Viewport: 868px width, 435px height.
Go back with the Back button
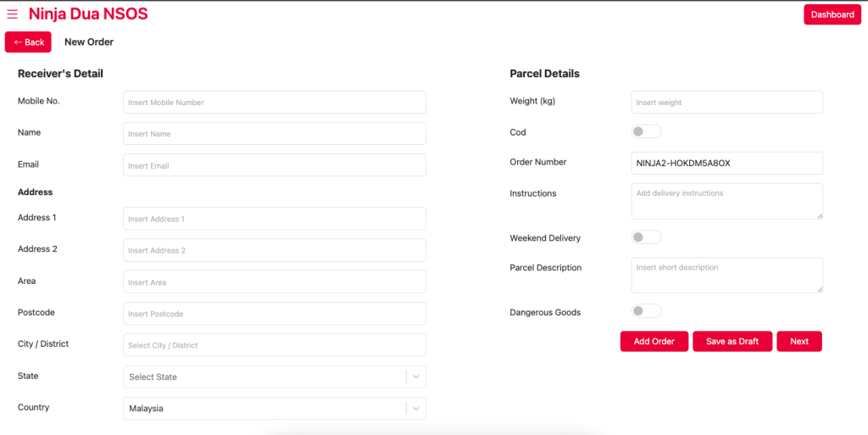coord(28,42)
